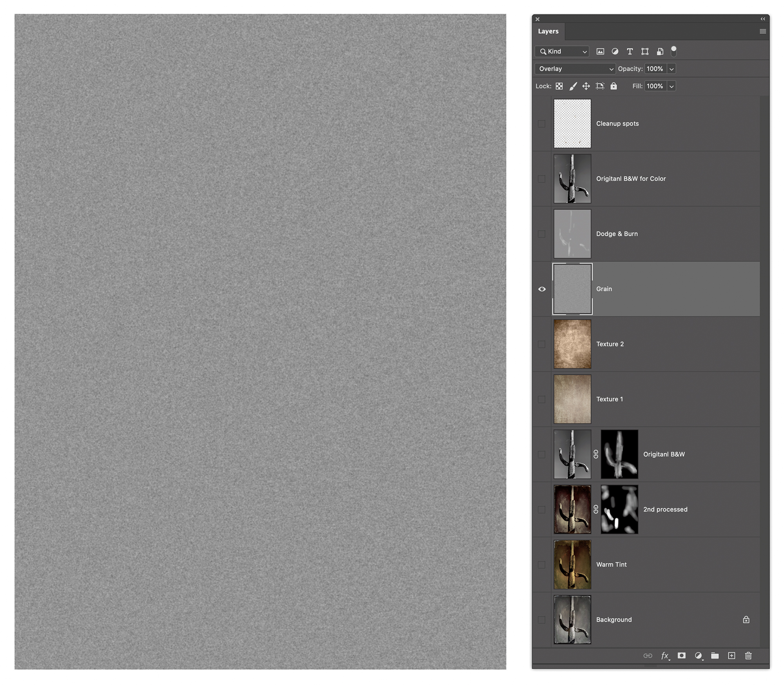Screen dimensions: 784x685
Task: Toggle visibility of Cleanup spots layer
Action: click(542, 124)
